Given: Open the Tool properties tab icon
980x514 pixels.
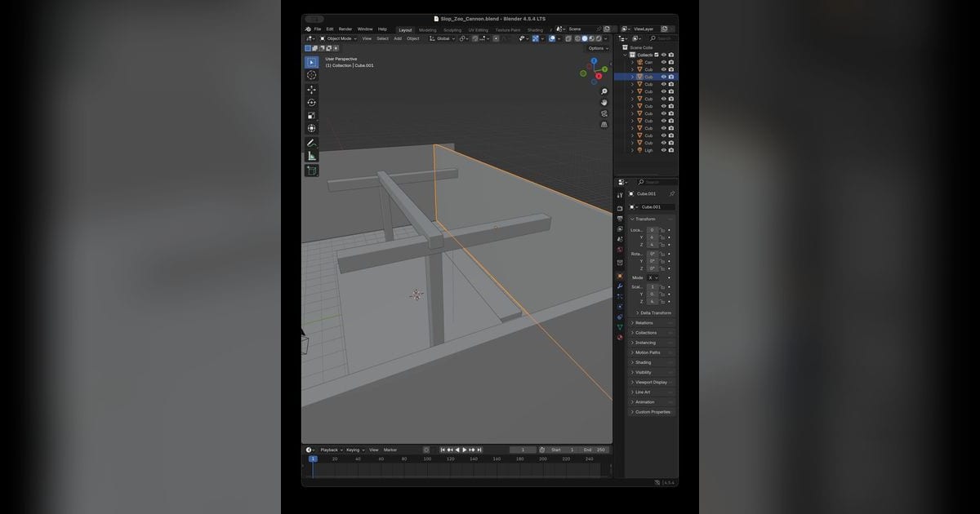Looking at the screenshot, I should click(620, 195).
